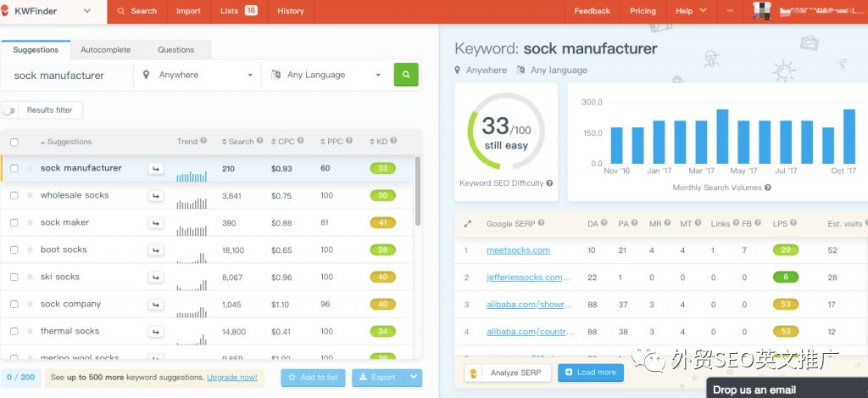Open the meetsocks.com SERP link
Viewport: 868px width, 398px height.
point(518,250)
